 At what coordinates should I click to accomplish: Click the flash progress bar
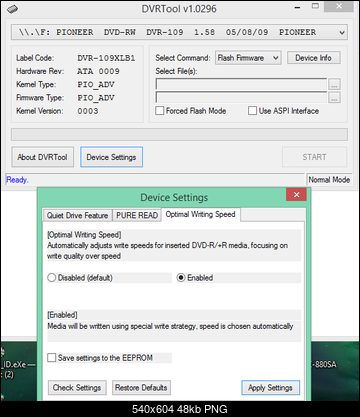point(179,135)
